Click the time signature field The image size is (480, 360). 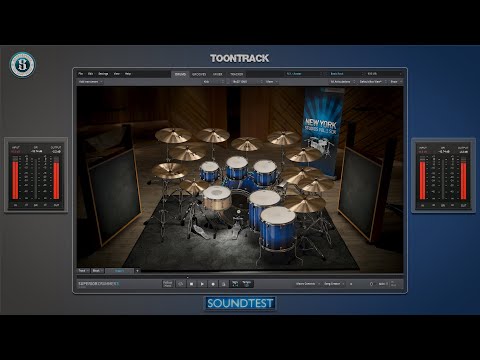pos(235,284)
